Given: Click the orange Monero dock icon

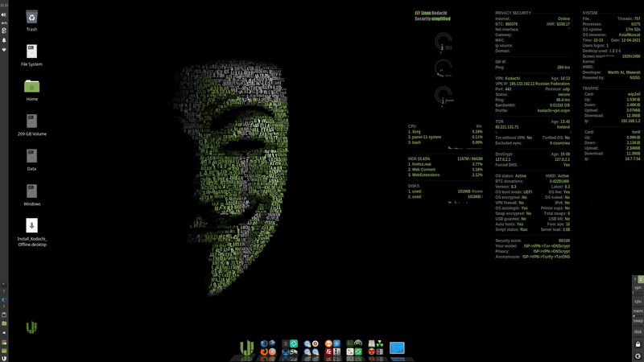Looking at the screenshot, I should click(x=328, y=343).
